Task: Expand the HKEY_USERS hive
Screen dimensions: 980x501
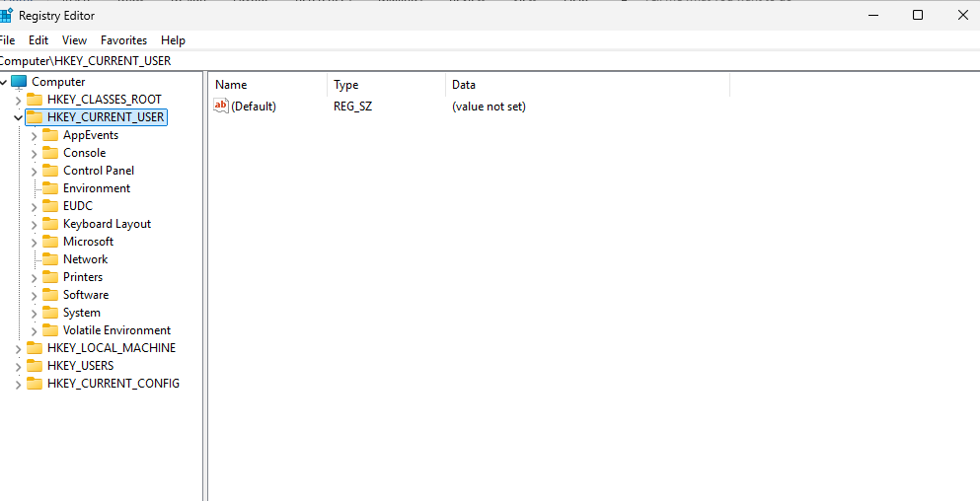Action: coord(18,366)
